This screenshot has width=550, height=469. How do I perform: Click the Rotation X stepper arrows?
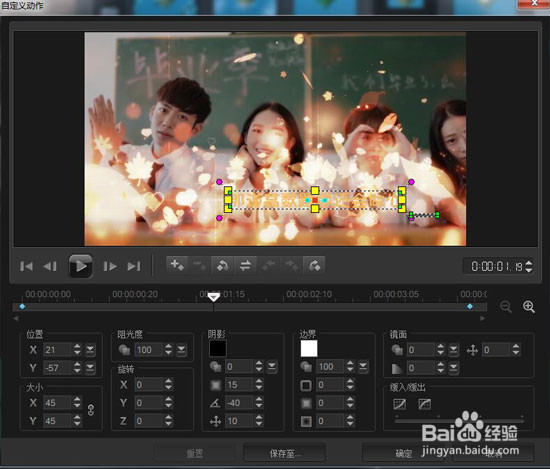[168, 385]
